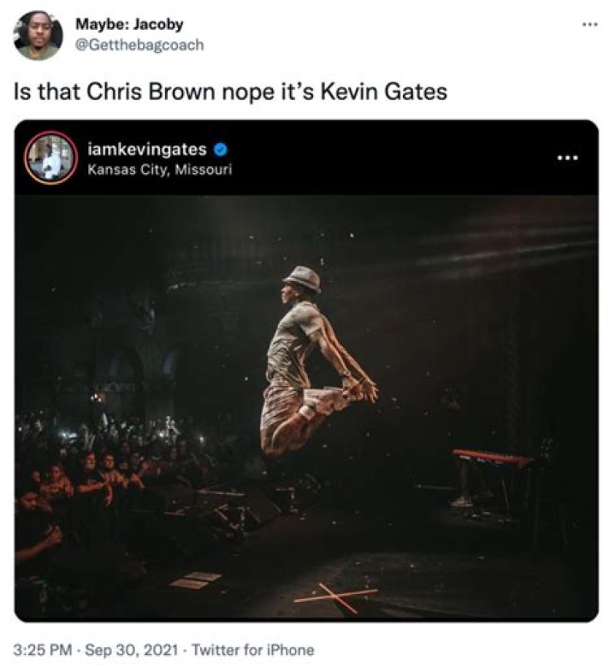The height and width of the screenshot is (672, 616).
Task: Open the Instagram post's three-dot options
Action: click(x=567, y=158)
